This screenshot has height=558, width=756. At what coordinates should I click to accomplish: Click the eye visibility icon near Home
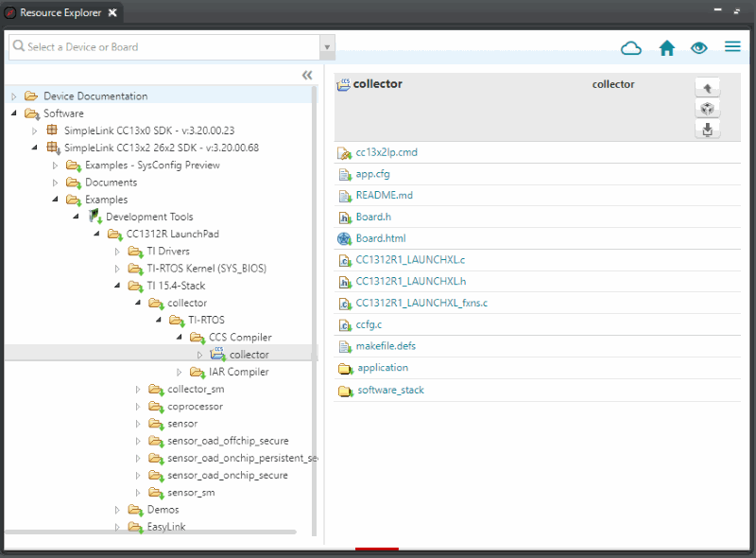point(698,47)
